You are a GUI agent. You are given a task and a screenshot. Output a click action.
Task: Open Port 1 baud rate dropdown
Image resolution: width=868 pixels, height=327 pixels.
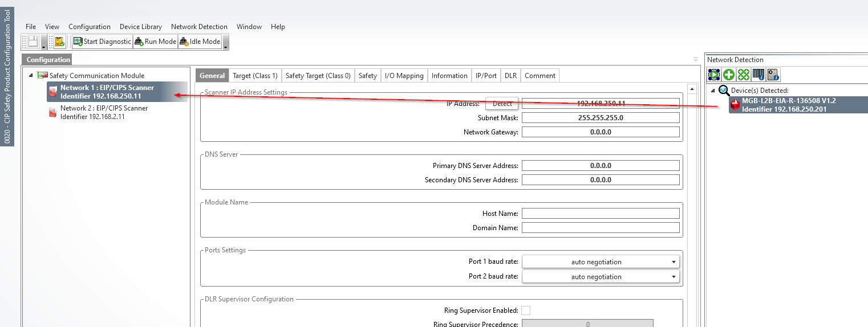click(x=601, y=262)
